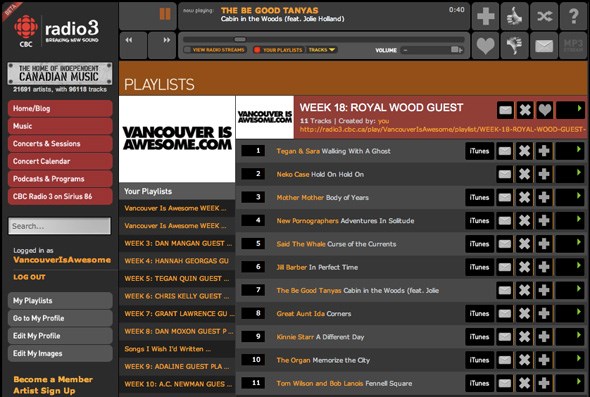590x397 pixels.
Task: Click the Search input field
Action: click(x=59, y=226)
